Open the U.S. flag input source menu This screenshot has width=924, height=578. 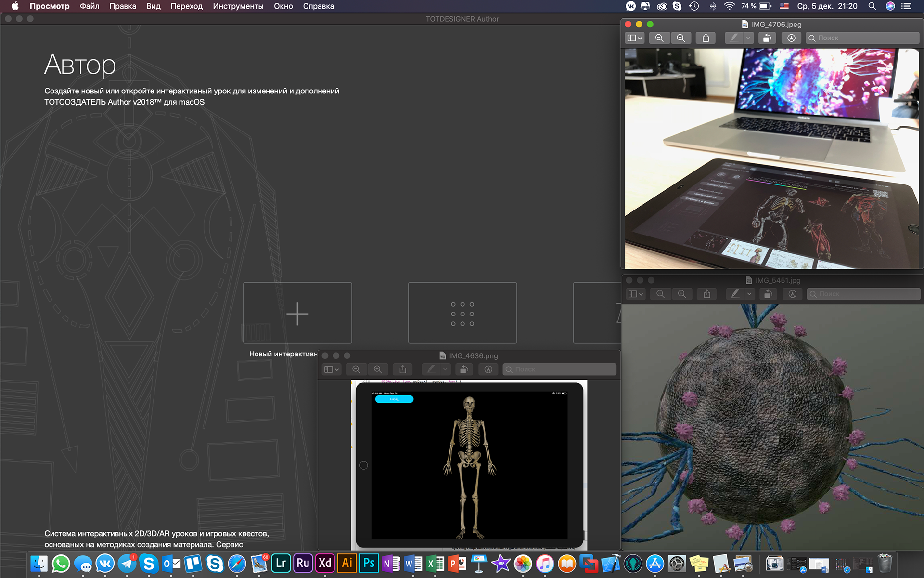tap(784, 6)
